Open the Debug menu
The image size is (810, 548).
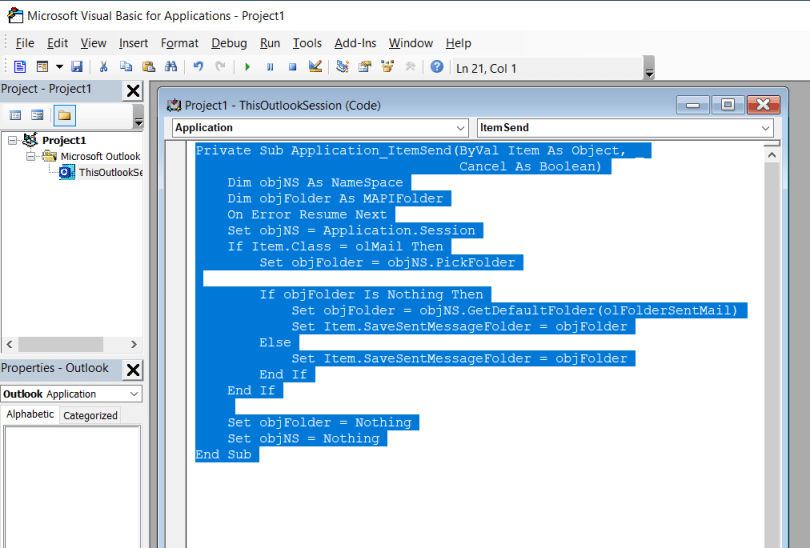pyautogui.click(x=229, y=43)
